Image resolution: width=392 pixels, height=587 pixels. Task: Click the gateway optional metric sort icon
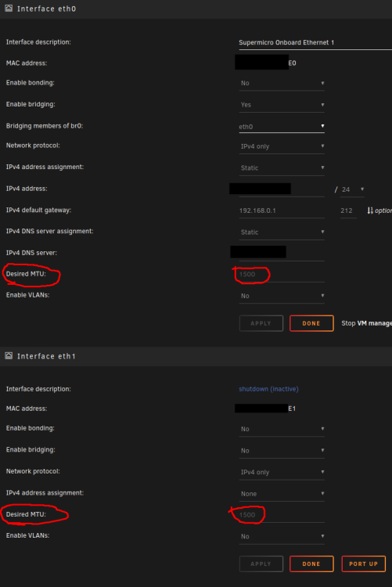370,211
